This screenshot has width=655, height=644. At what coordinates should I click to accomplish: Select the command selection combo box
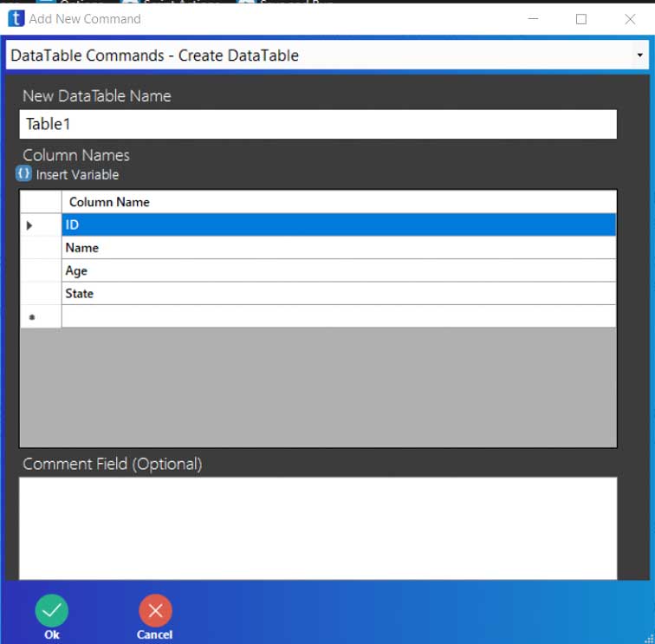tap(327, 55)
